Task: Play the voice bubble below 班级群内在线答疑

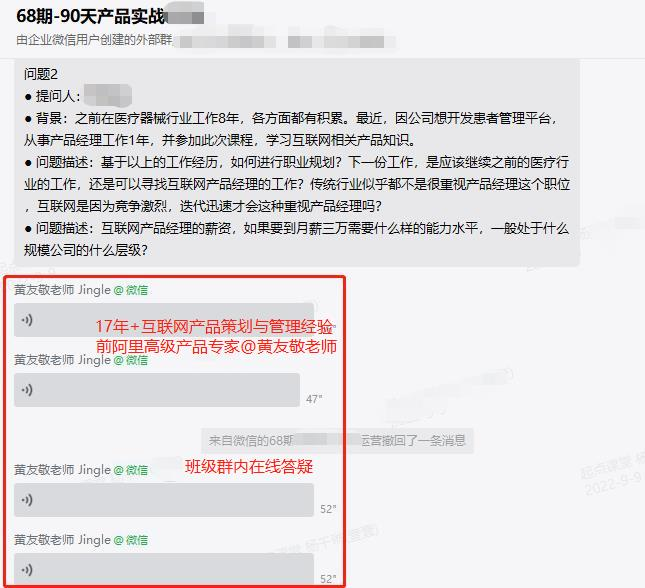Action: pyautogui.click(x=164, y=500)
